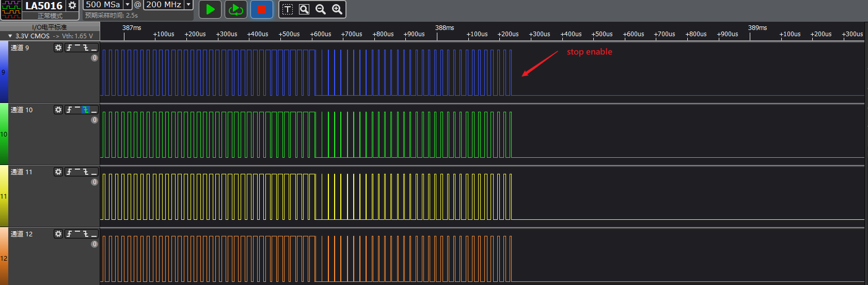Click the 388ms marker on time ruler
This screenshot has width=868, height=285.
tap(444, 28)
